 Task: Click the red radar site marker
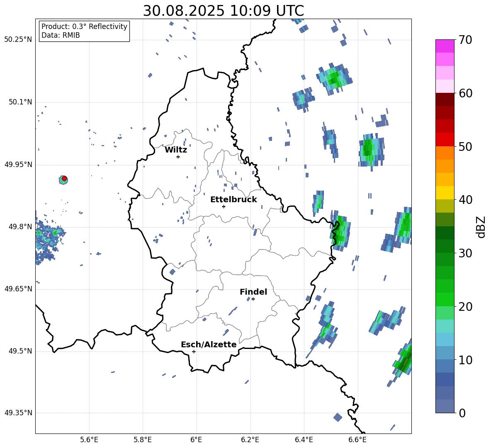64,179
